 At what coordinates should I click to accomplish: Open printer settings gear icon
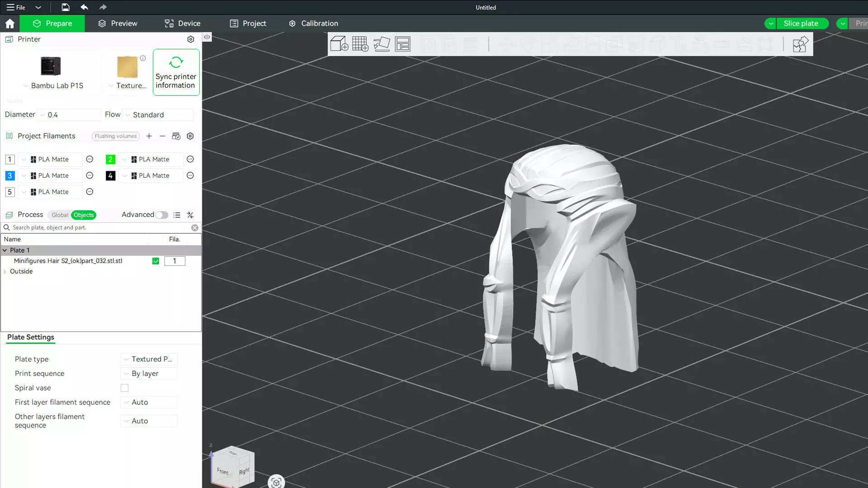click(x=191, y=39)
